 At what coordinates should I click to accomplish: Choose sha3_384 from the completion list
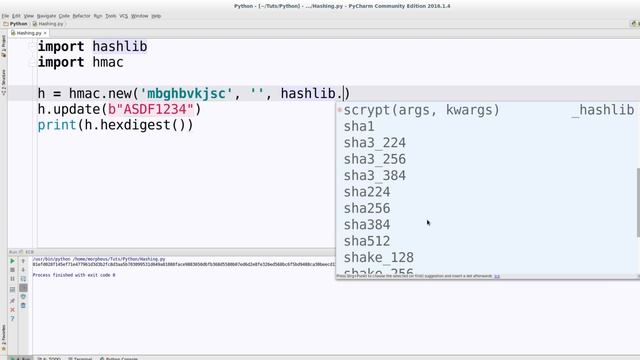pyautogui.click(x=486, y=176)
